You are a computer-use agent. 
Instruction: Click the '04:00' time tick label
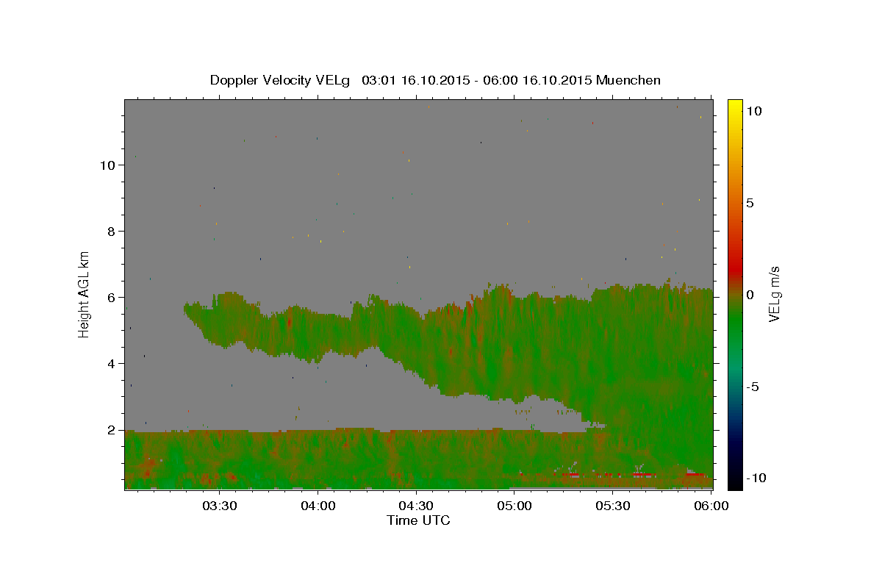click(x=318, y=506)
